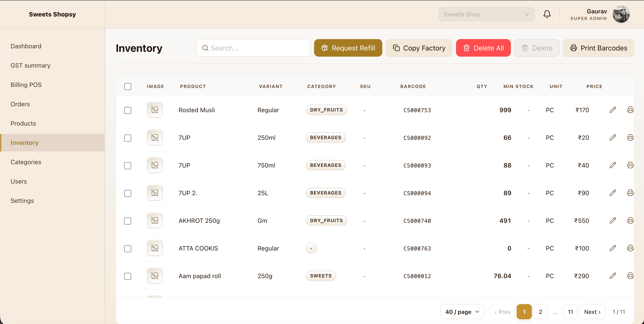Click the Print Barcodes button

pos(599,48)
